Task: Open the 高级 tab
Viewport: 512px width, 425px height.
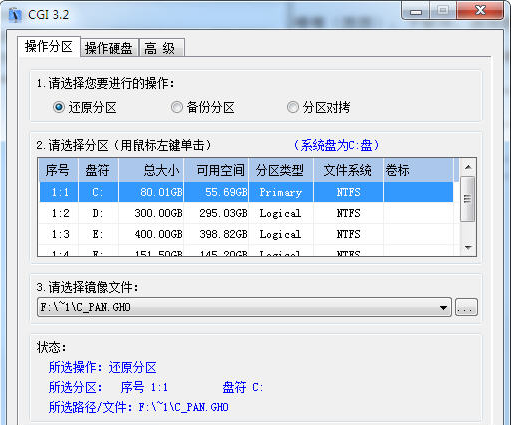Action: [x=161, y=48]
